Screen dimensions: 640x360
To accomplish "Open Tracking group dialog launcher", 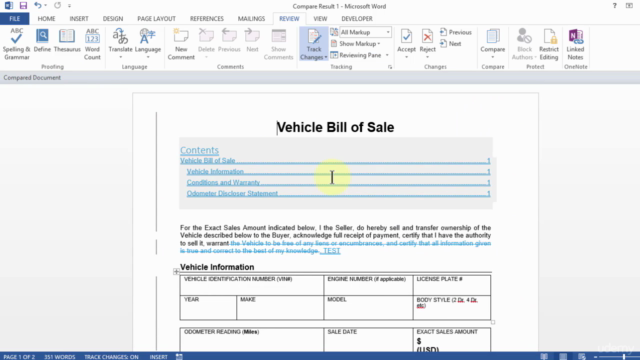I will tap(390, 67).
